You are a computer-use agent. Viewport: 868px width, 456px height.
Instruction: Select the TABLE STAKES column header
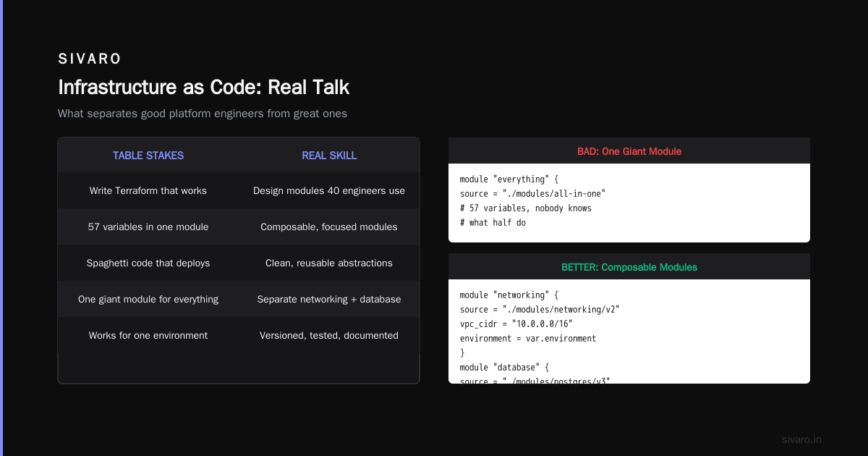[x=148, y=156]
